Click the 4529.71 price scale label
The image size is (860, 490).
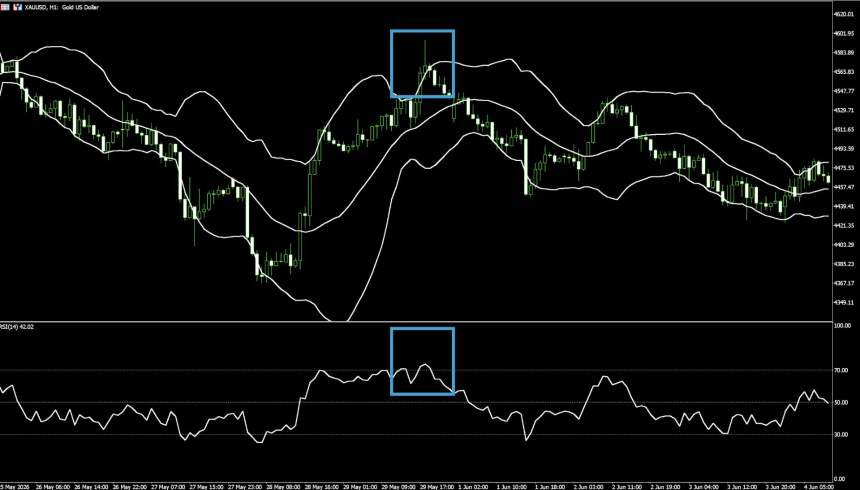pyautogui.click(x=844, y=110)
